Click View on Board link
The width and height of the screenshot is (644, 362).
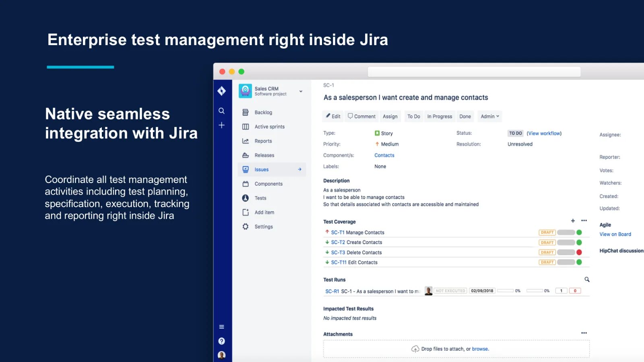[615, 234]
